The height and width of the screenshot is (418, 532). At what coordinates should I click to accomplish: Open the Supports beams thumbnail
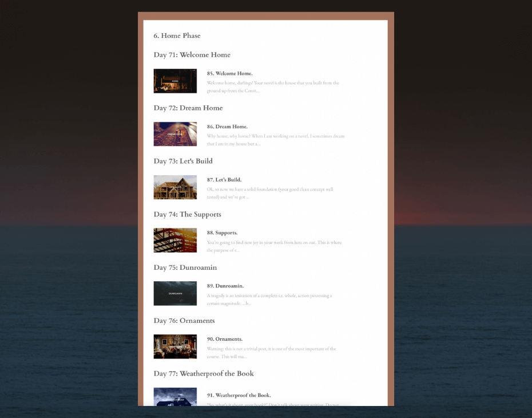175,240
